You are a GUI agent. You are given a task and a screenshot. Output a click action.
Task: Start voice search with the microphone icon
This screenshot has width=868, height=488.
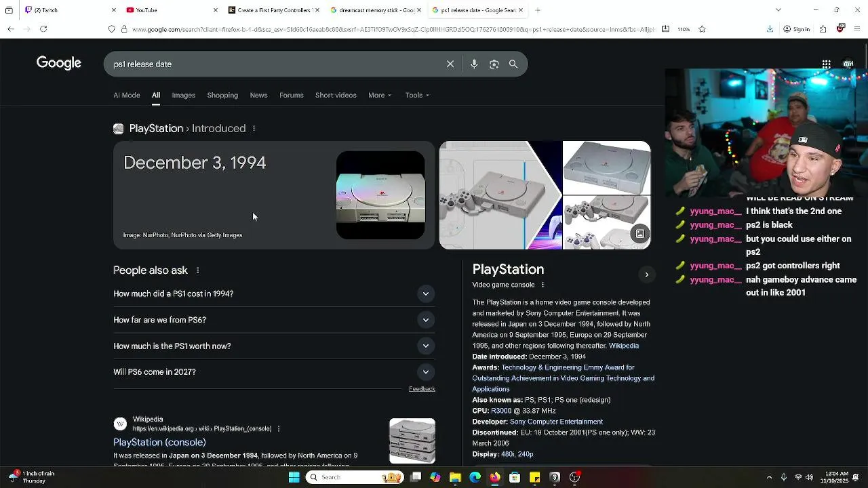[474, 64]
